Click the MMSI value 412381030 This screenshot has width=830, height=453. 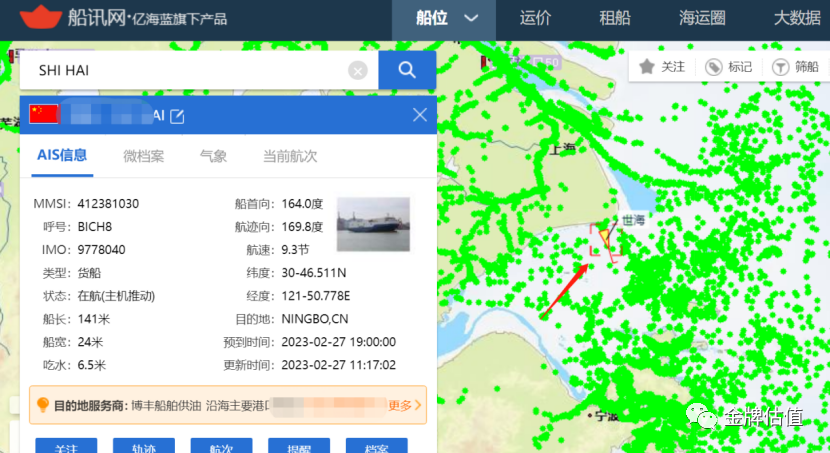point(108,204)
